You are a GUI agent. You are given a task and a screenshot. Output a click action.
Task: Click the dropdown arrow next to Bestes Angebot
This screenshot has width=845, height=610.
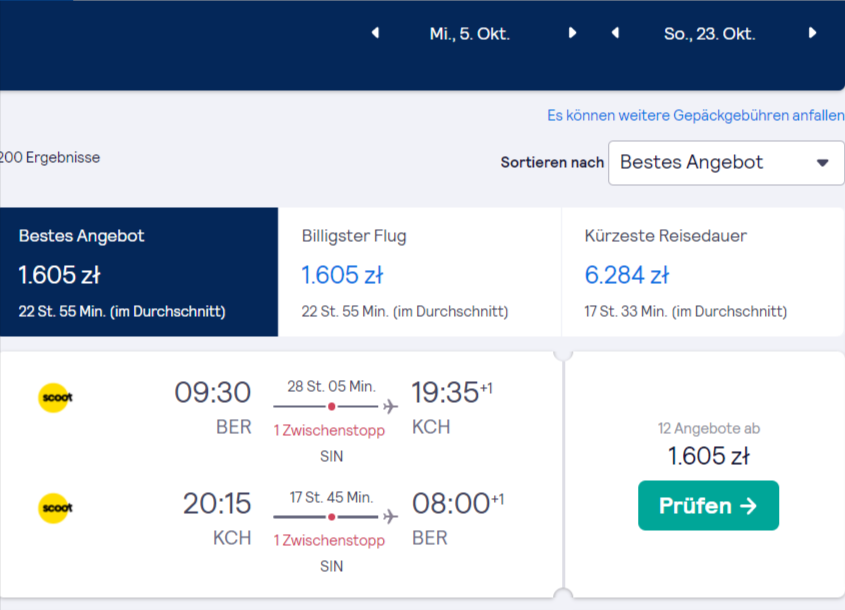822,163
